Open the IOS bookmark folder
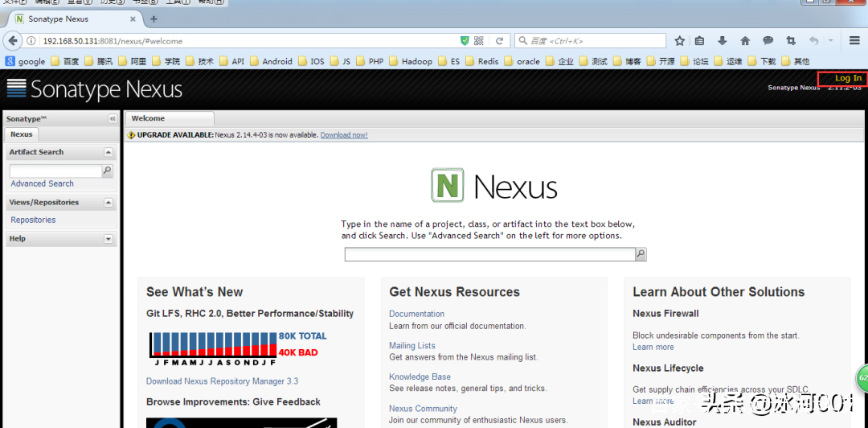868x428 pixels. tap(310, 61)
